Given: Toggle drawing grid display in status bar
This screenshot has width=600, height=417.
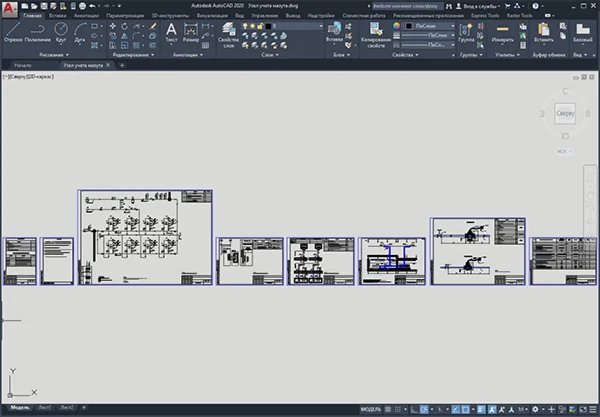Looking at the screenshot, I should point(388,409).
